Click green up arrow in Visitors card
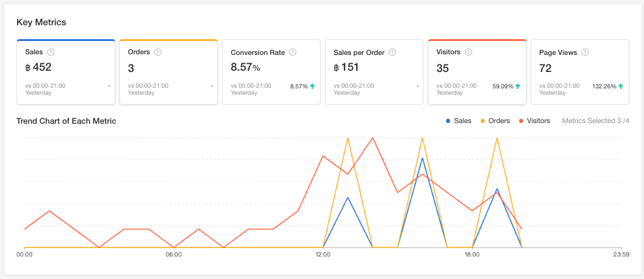 [518, 86]
